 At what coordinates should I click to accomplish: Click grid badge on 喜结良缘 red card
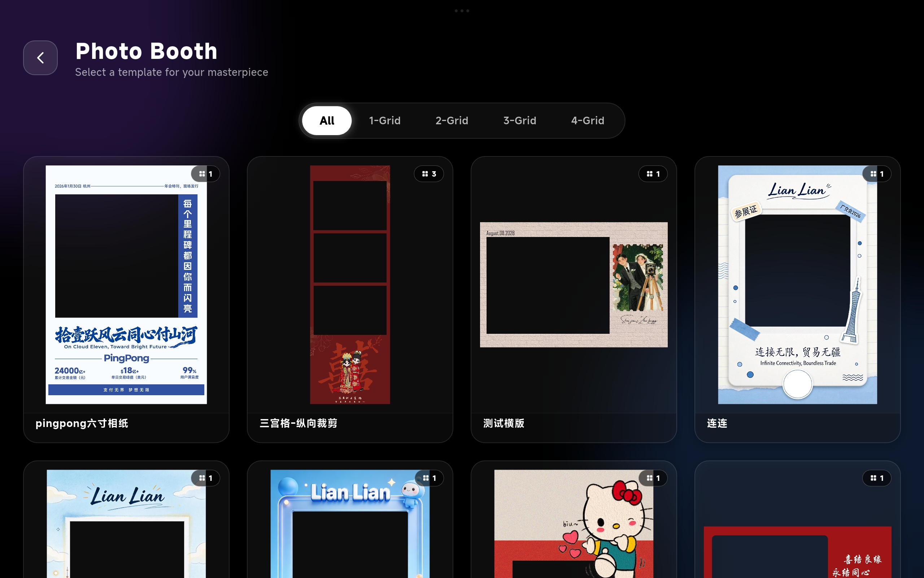(877, 478)
